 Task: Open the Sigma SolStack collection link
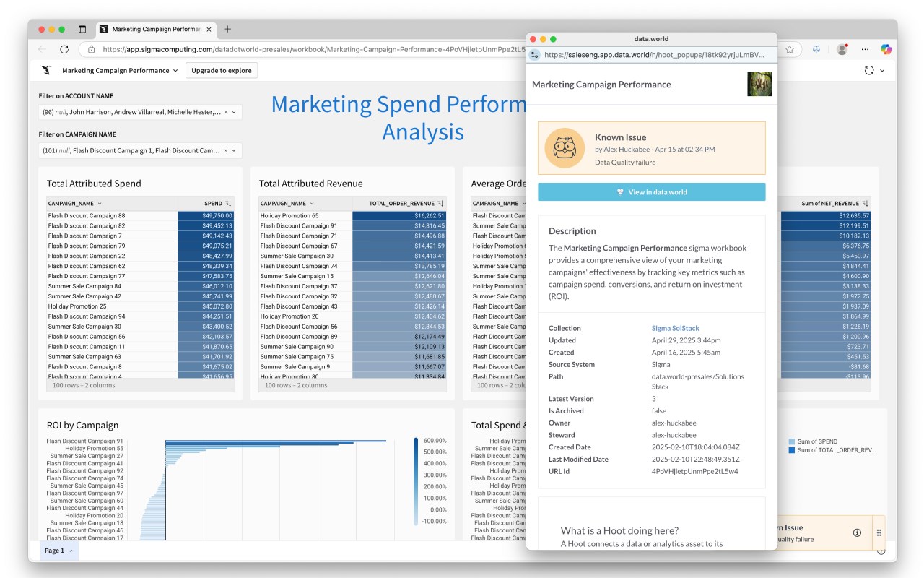pos(675,328)
